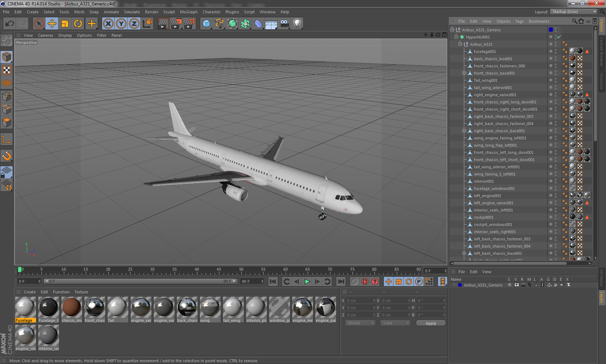The height and width of the screenshot is (364, 606).
Task: Collapse the Airbus_A321 tree node
Action: (x=460, y=44)
